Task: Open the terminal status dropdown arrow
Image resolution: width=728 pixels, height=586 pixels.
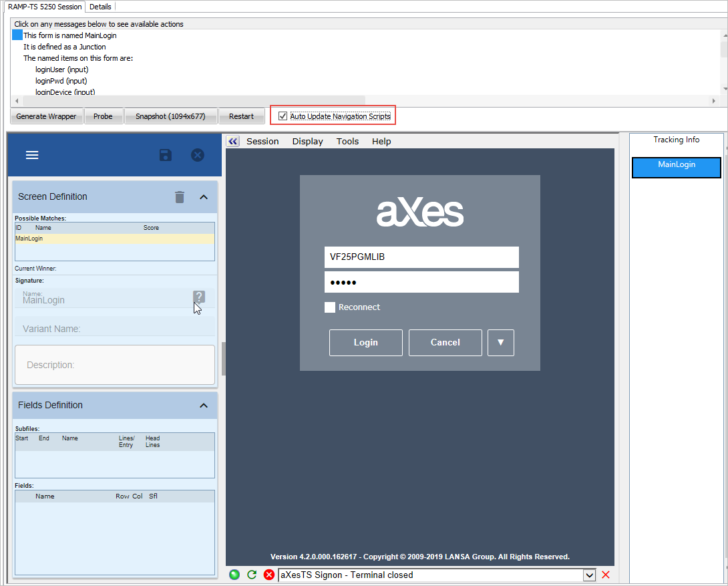Action: pyautogui.click(x=589, y=575)
